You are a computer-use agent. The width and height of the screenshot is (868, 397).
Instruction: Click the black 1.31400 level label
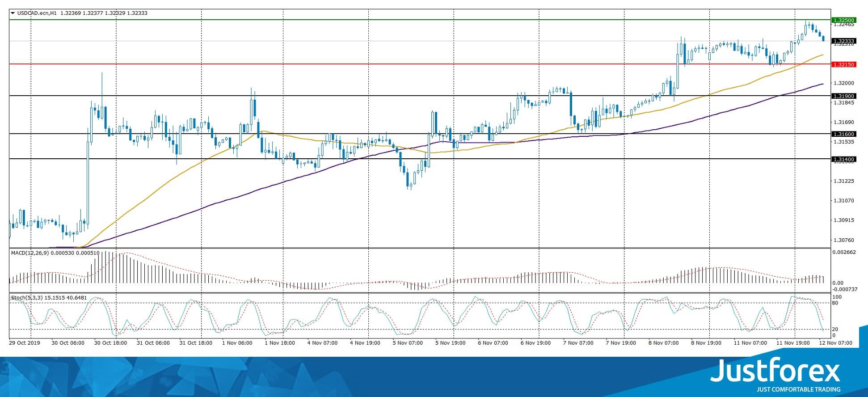[843, 159]
